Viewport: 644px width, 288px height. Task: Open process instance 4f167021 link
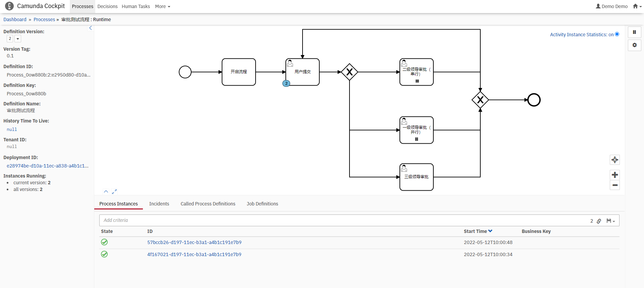[x=194, y=254]
